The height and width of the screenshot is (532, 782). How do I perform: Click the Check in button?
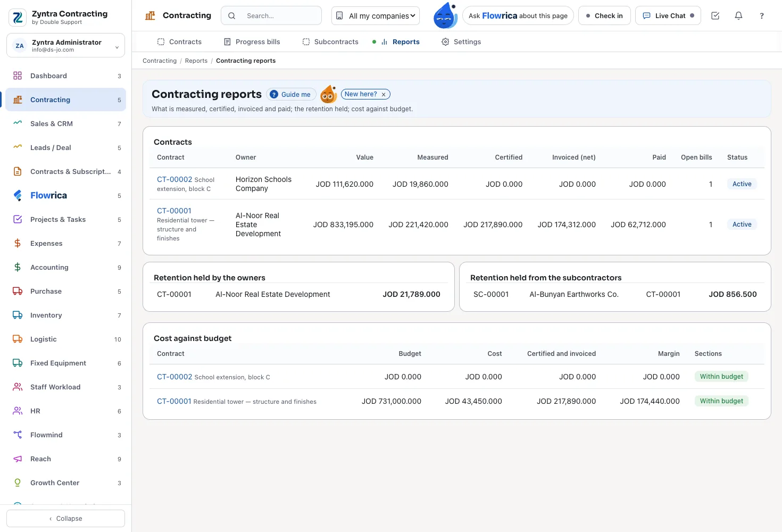pos(604,16)
